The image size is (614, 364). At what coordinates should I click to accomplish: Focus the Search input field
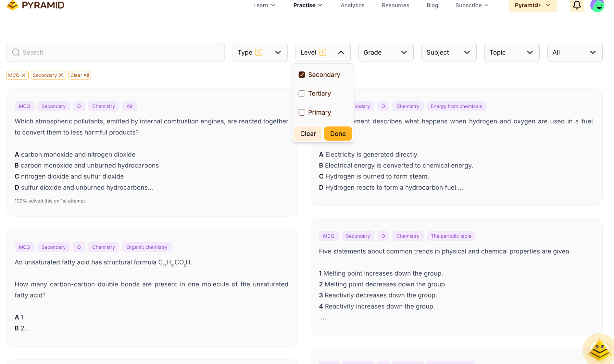(115, 52)
